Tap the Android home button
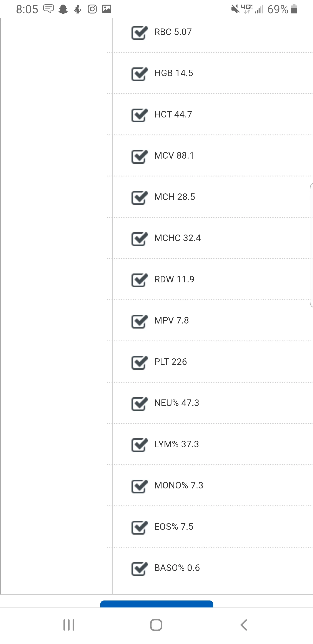The image size is (313, 644). (x=156, y=625)
